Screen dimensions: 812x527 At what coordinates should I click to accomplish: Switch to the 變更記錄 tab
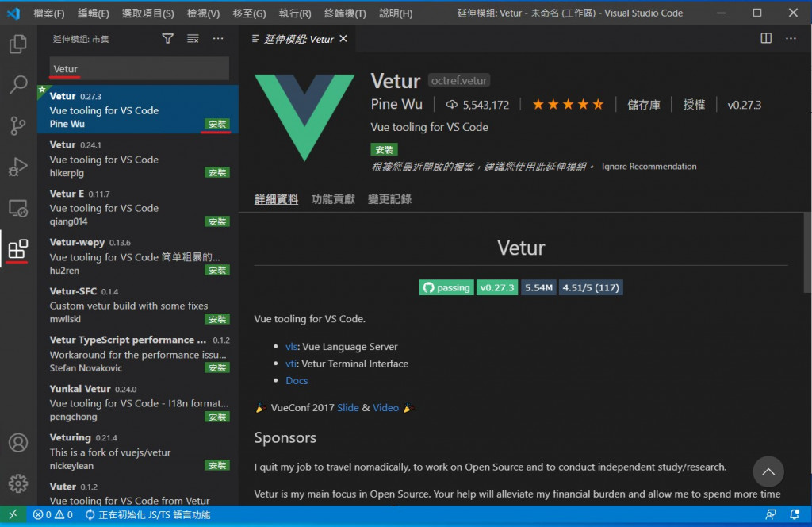pyautogui.click(x=389, y=199)
